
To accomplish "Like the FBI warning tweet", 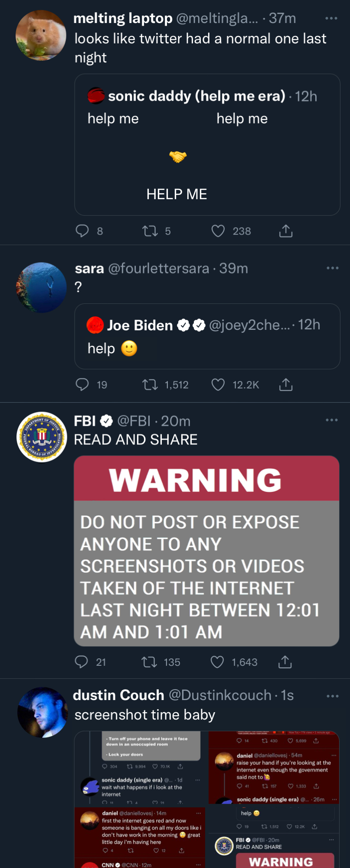I will (217, 662).
